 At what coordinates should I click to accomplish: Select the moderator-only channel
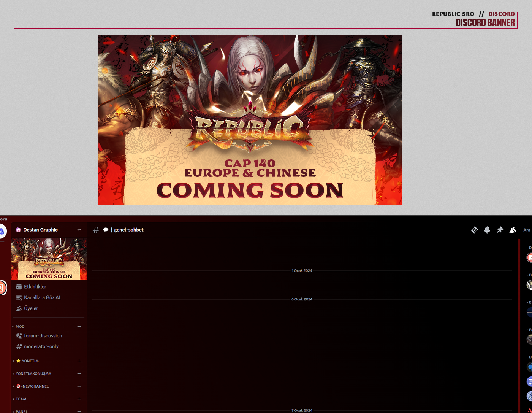point(41,346)
